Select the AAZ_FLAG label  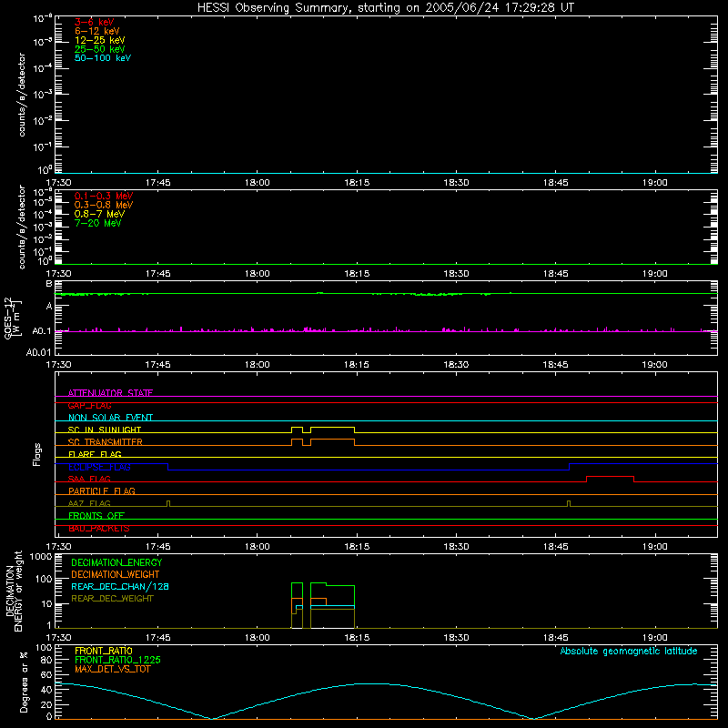89,503
